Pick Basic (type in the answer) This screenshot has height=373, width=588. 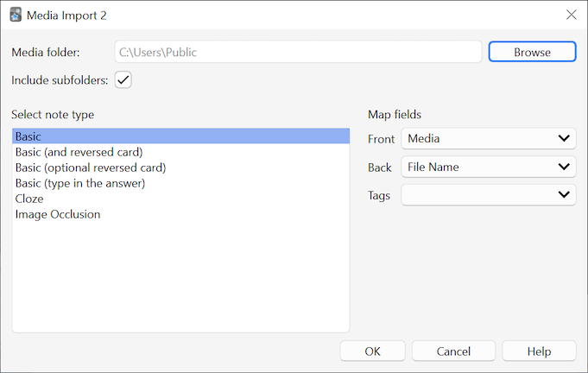point(79,183)
